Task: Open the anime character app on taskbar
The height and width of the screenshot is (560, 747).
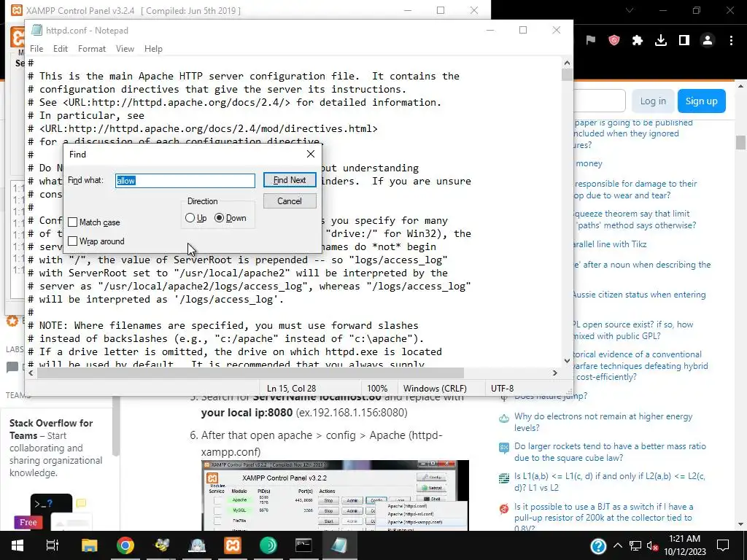Action: (x=197, y=545)
